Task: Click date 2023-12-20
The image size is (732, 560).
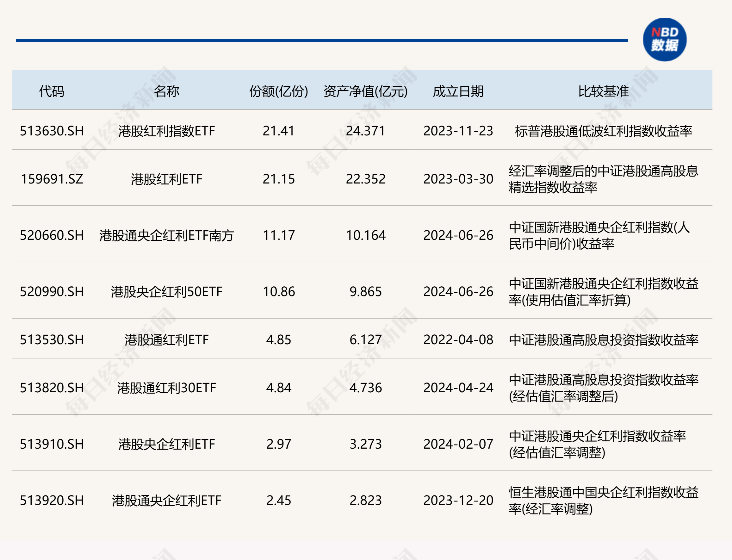Action: pos(458,500)
